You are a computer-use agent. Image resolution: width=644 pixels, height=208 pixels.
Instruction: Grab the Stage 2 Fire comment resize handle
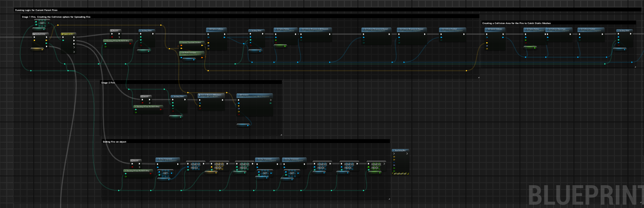pos(281,135)
